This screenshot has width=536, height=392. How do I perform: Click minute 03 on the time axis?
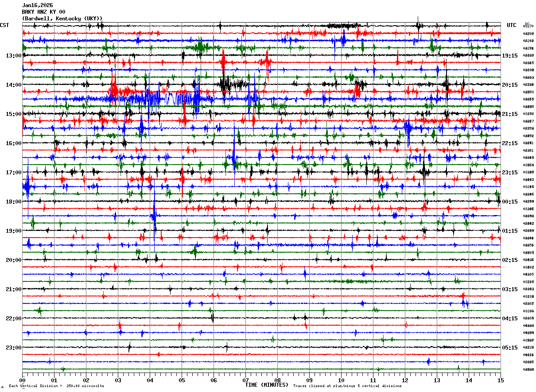(118, 380)
